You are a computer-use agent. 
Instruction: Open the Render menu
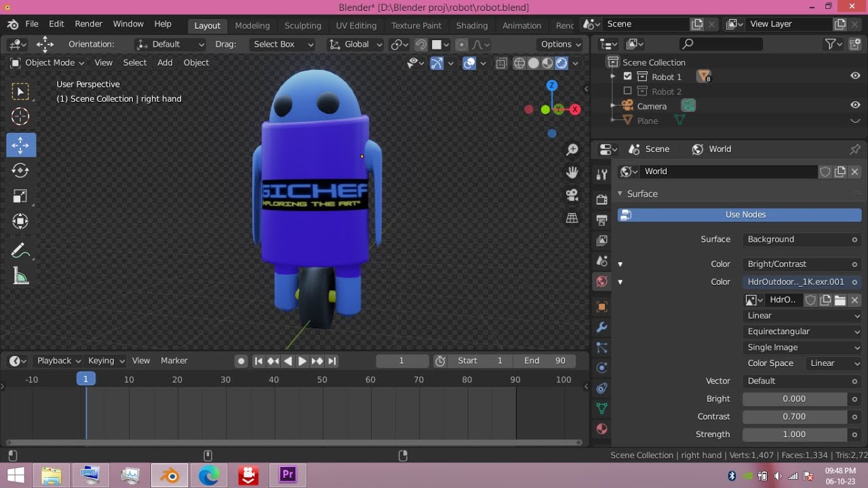pos(89,24)
